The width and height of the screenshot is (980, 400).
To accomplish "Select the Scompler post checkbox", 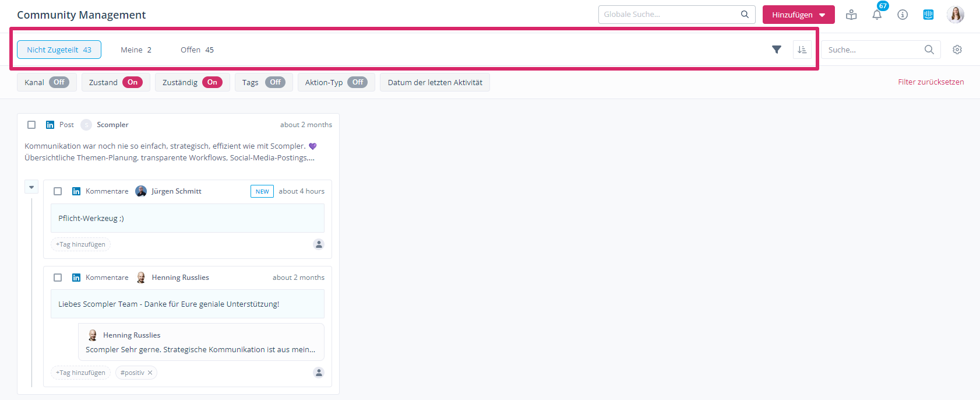I will pos(31,125).
